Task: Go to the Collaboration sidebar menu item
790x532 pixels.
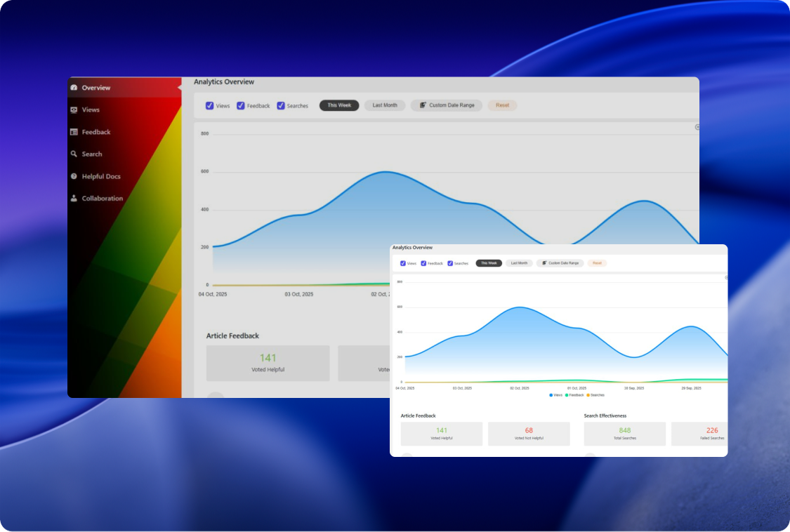Action: 102,199
